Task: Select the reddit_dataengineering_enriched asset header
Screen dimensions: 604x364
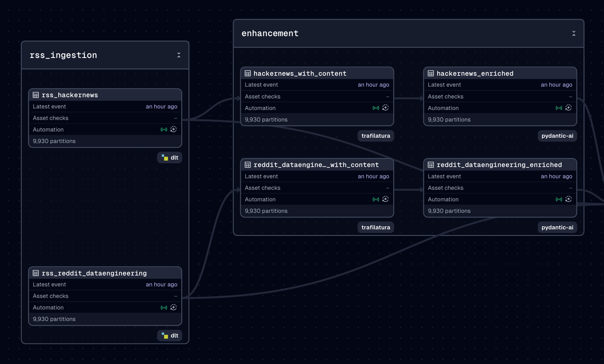Action: coord(499,165)
